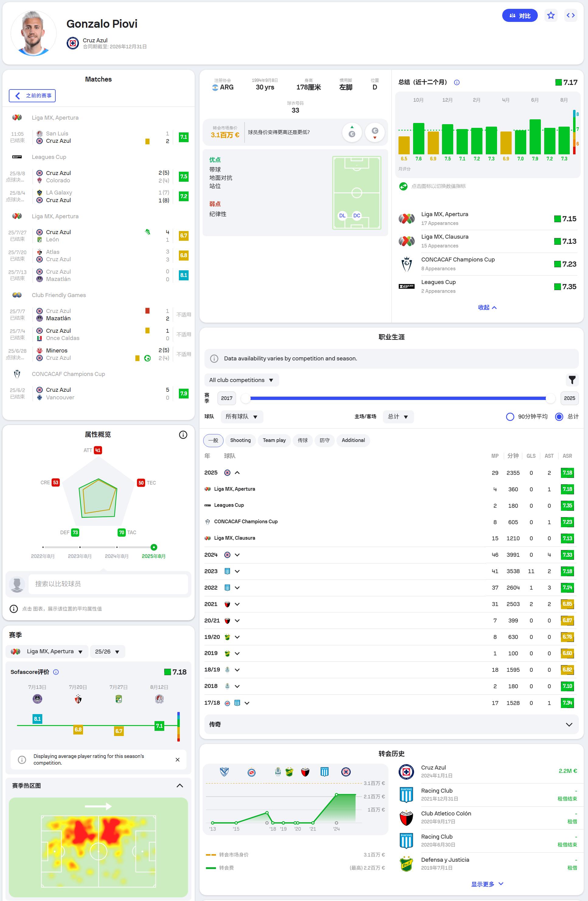Open the attribute overview info icon
This screenshot has width=588, height=901.
coord(183,435)
